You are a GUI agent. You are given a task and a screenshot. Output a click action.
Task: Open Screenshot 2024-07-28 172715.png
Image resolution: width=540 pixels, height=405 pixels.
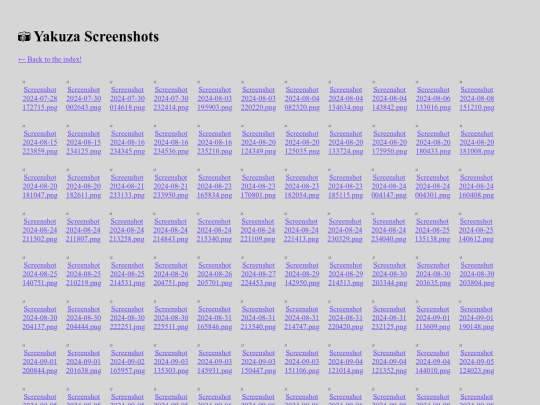pos(40,98)
